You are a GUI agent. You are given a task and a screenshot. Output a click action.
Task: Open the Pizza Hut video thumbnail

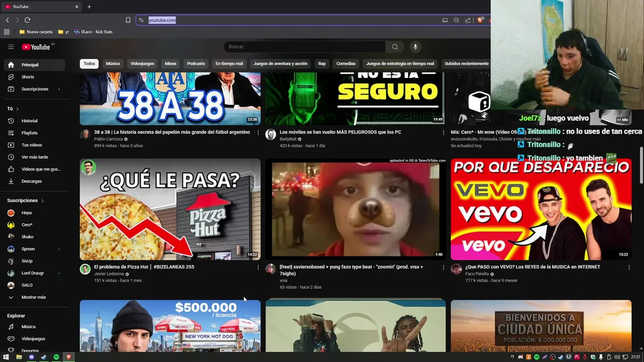coord(170,209)
